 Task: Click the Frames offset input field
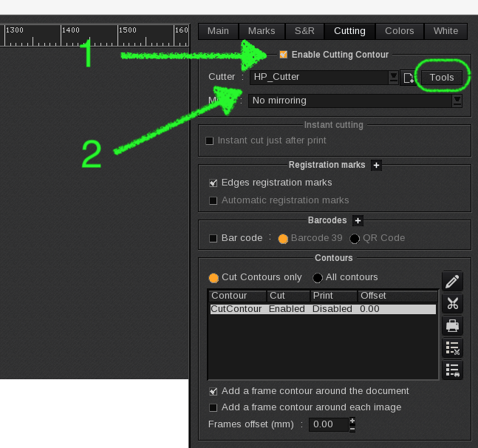[329, 424]
